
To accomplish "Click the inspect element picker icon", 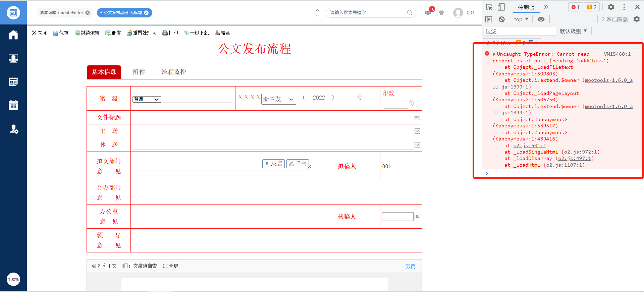I will coord(489,7).
